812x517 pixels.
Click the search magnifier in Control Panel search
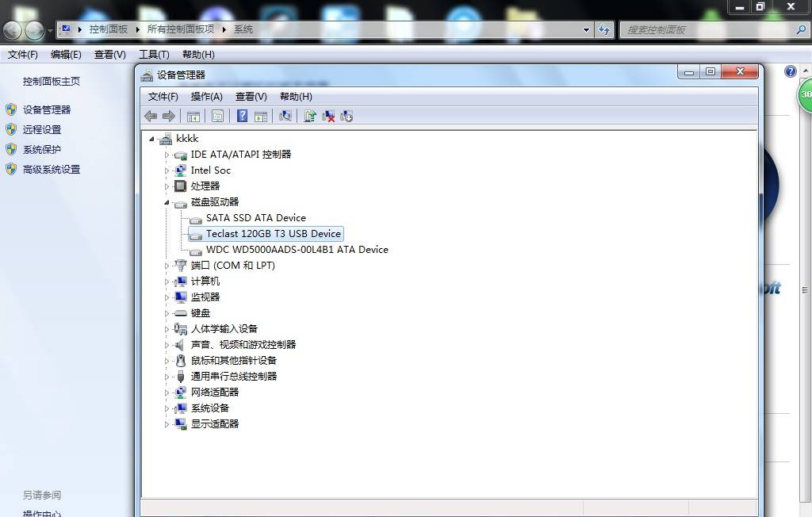coord(801,29)
